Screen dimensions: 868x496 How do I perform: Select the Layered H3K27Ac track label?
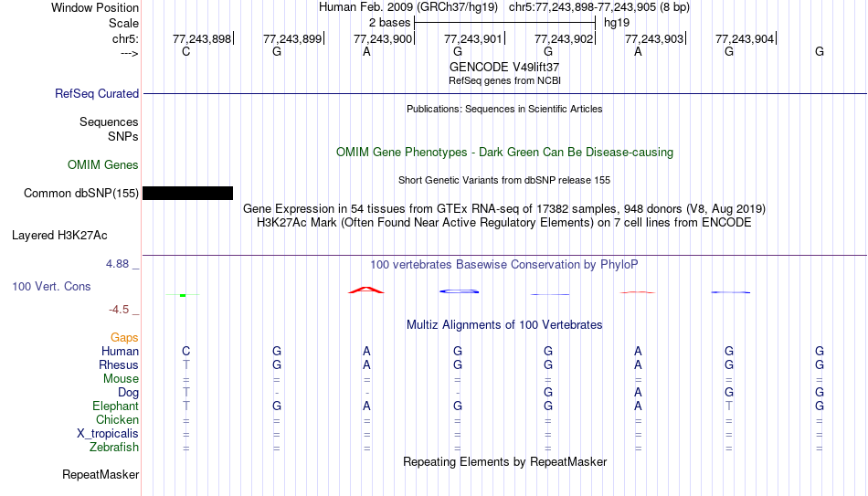point(59,236)
